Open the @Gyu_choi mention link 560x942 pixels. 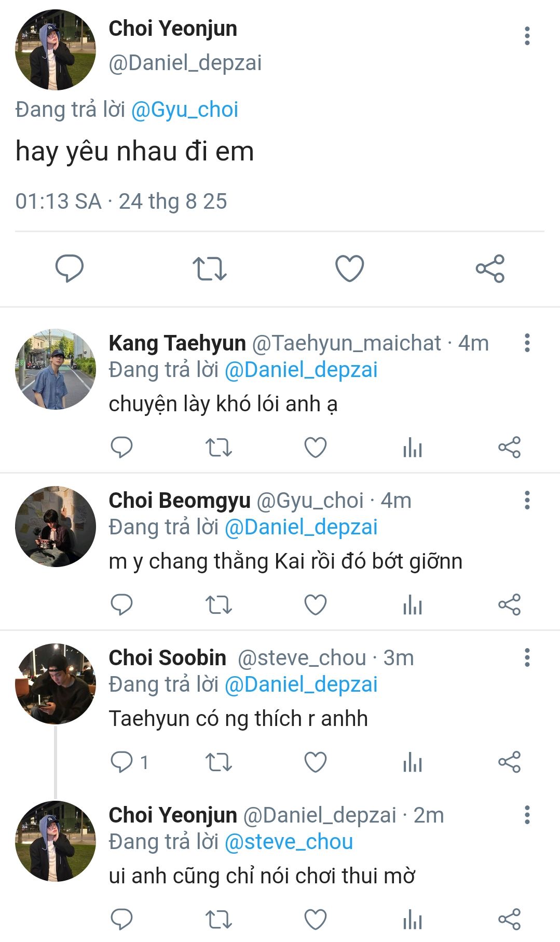[185, 110]
